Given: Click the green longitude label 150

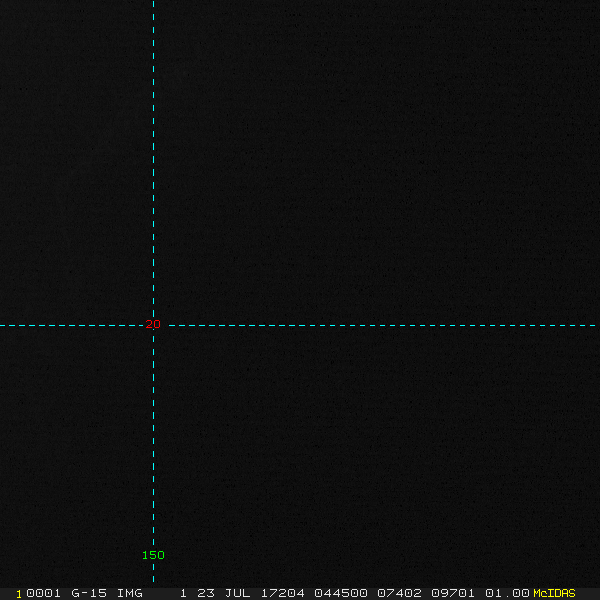Looking at the screenshot, I should pos(153,555).
